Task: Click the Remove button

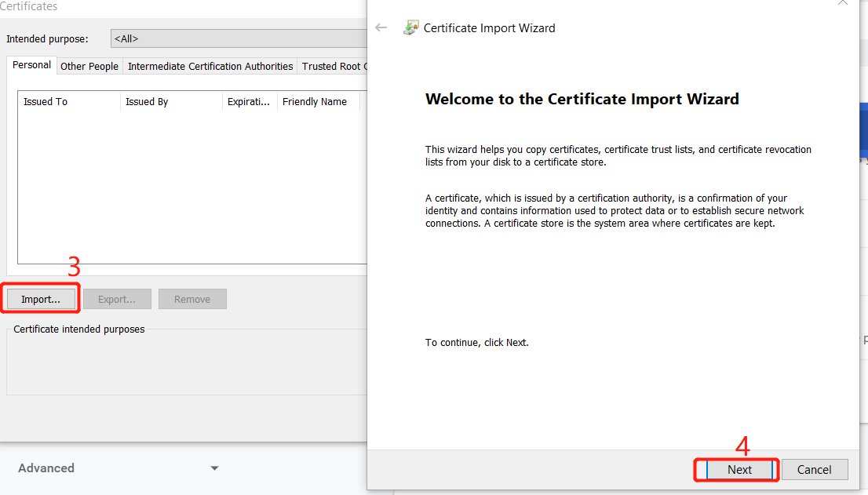Action: click(192, 298)
